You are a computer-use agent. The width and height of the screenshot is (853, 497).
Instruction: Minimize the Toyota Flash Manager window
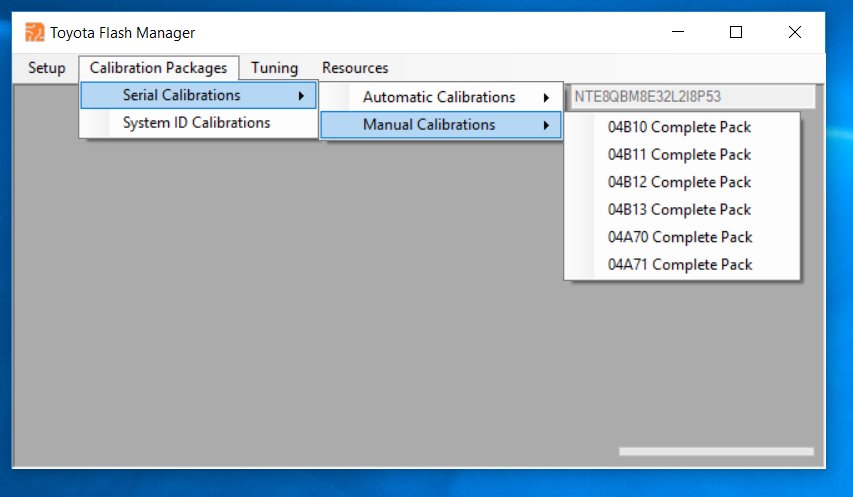click(x=678, y=32)
